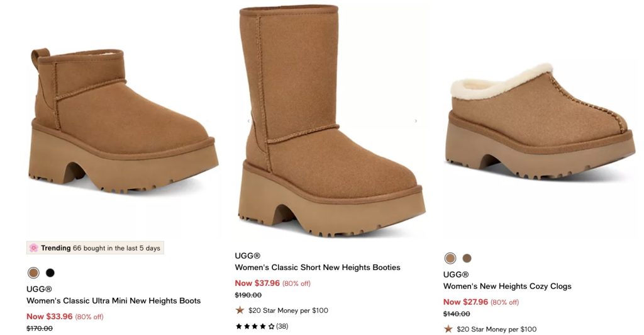Click the Star Money star icon under Cozy Clogs
Image resolution: width=644 pixels, height=335 pixels.
(x=448, y=329)
